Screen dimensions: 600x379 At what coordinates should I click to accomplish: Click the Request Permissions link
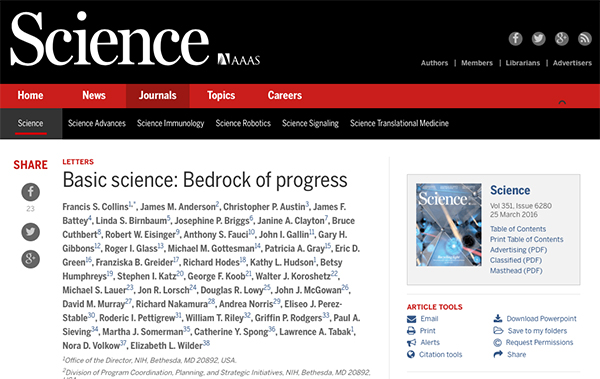tap(539, 342)
